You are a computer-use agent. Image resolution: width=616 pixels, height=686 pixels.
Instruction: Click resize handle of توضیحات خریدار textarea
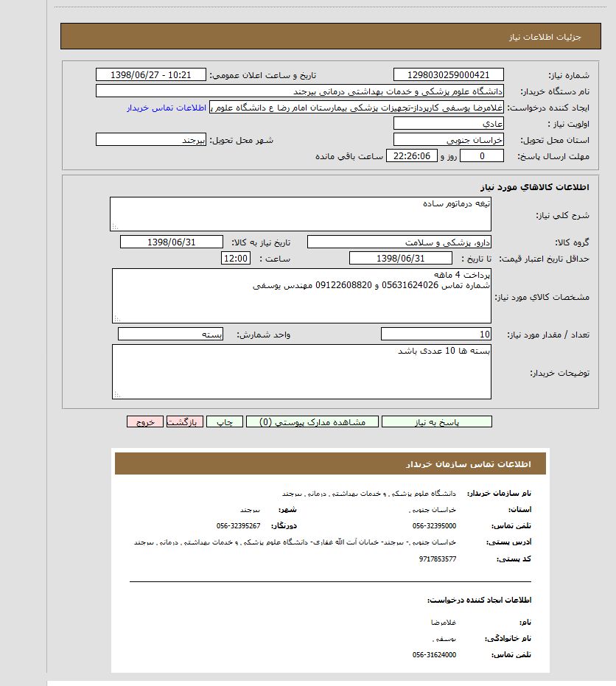click(x=116, y=394)
